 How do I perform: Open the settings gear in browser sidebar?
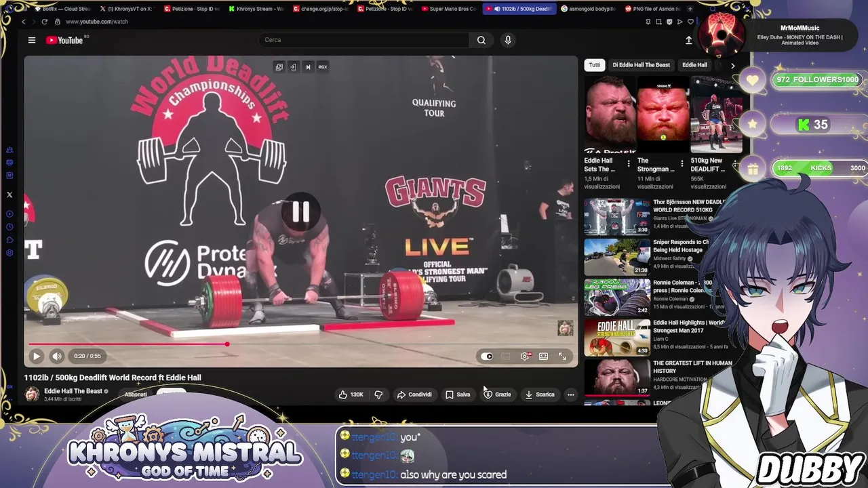9,253
